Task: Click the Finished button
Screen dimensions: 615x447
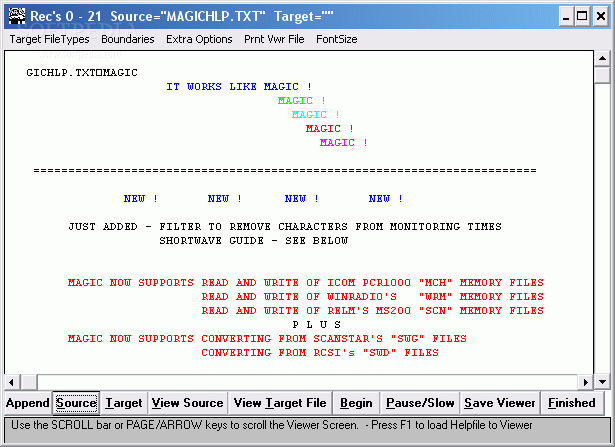Action: 571,403
